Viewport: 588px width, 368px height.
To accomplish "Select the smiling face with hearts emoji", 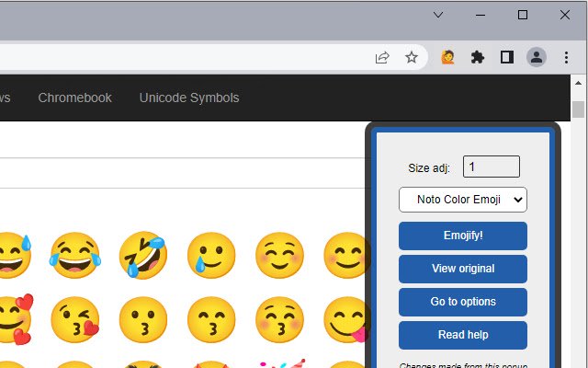I will pos(15,319).
